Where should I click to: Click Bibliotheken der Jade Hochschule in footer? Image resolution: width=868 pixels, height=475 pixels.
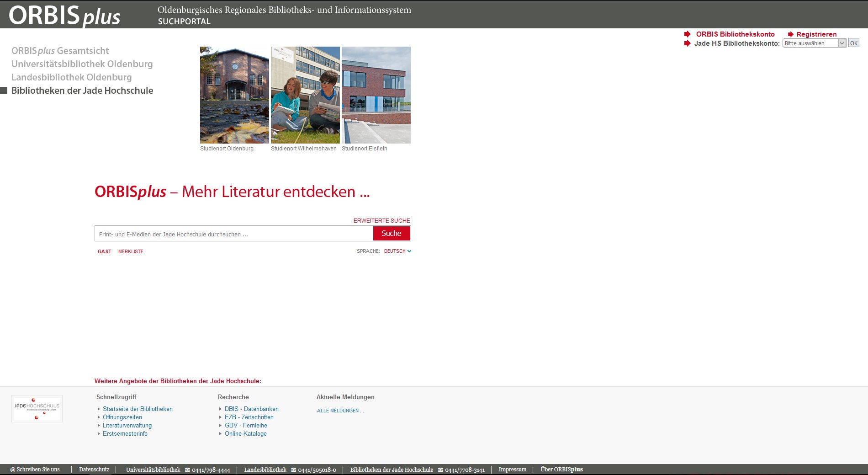pos(392,470)
